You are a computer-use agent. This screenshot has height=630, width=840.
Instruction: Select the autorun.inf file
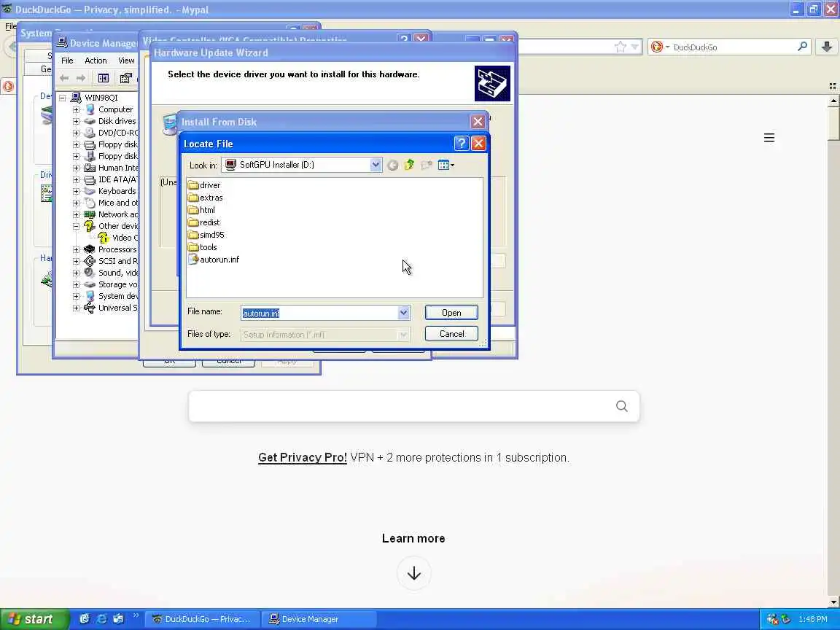214,260
